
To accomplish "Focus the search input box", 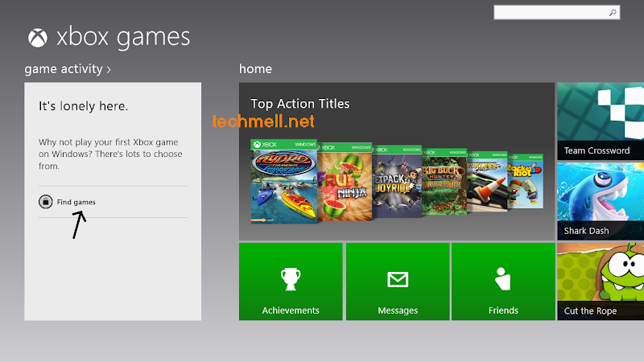I will (556, 13).
